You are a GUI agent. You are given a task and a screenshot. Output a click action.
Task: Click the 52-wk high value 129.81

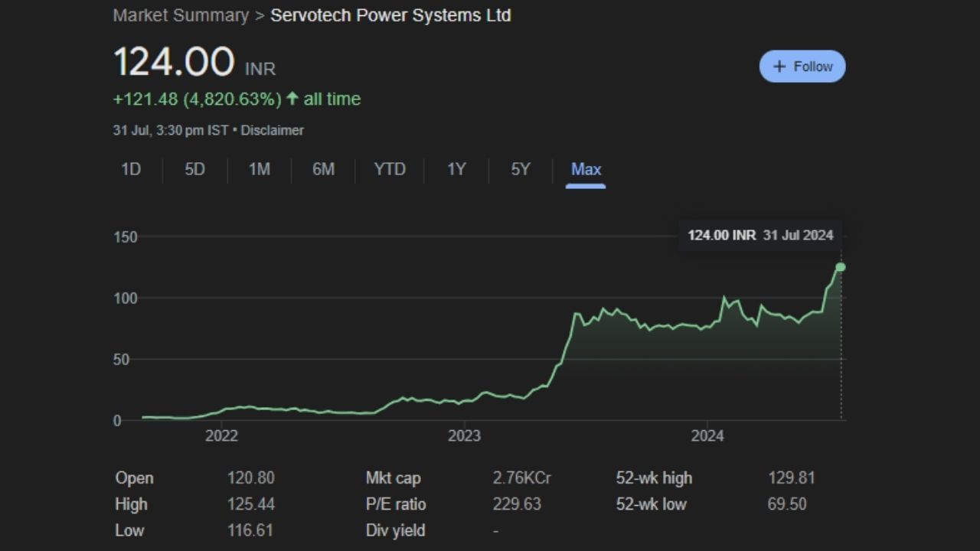(792, 478)
